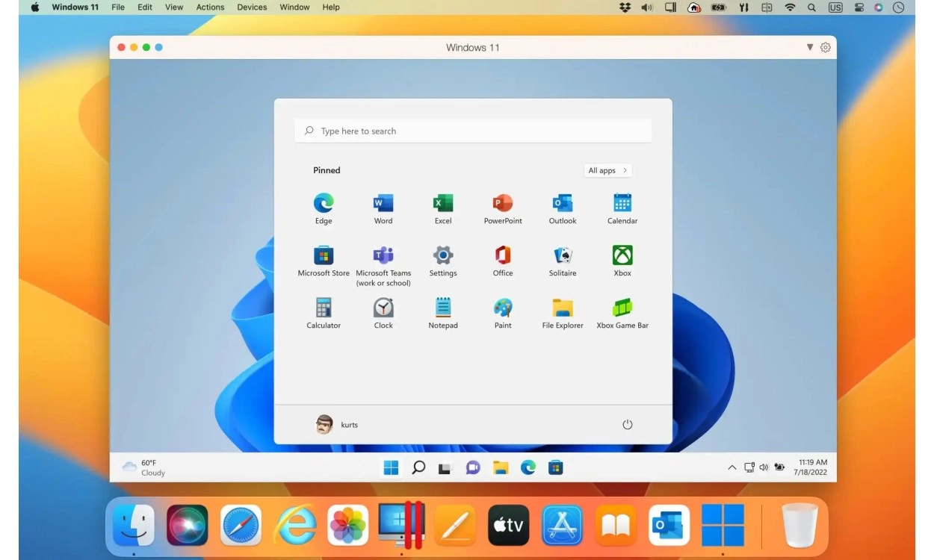Click the Windows clock showing 11:19 AM

812,467
